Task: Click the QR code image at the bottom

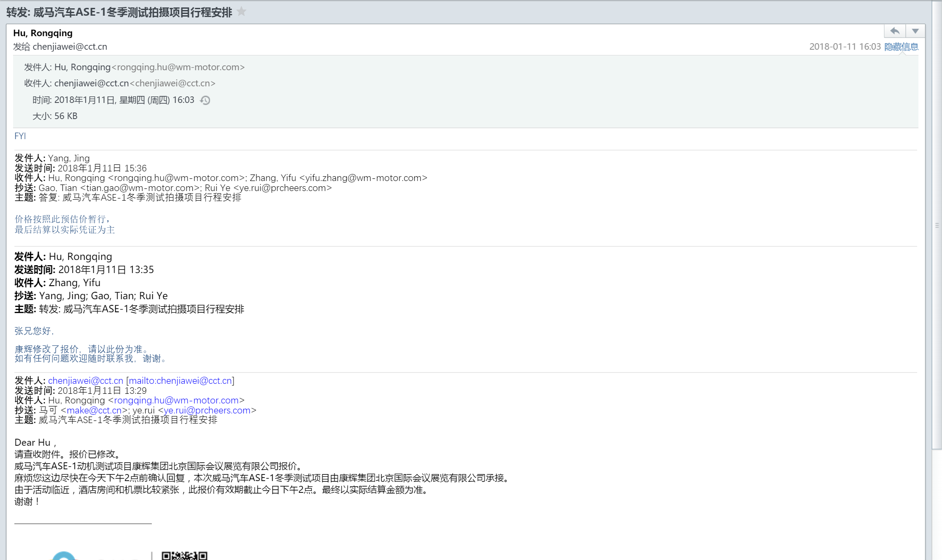Action: [x=184, y=556]
